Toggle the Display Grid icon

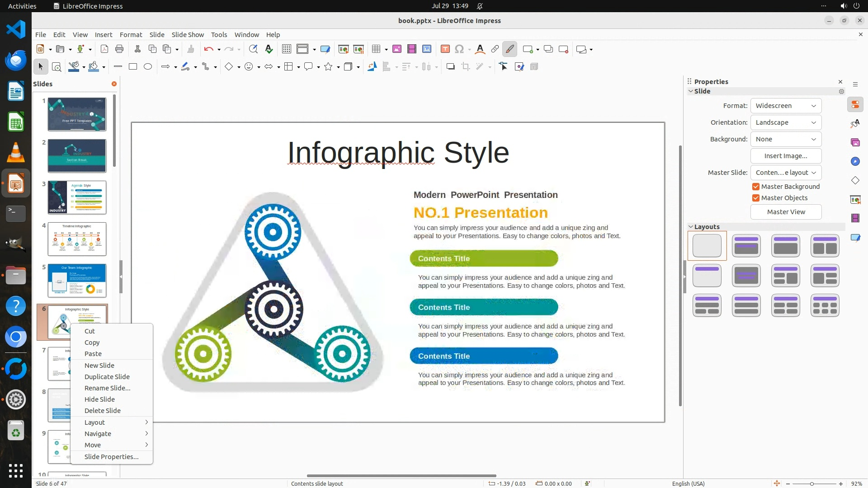[x=286, y=49]
